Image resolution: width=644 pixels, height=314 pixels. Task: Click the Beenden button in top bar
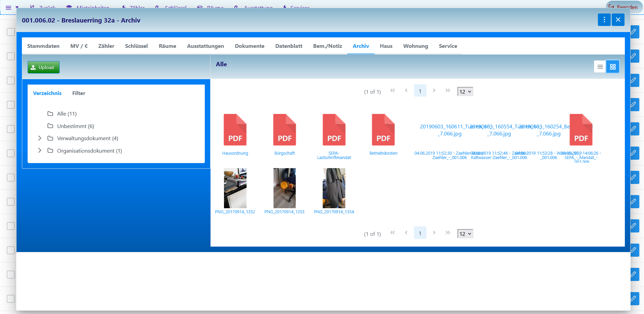tap(624, 7)
